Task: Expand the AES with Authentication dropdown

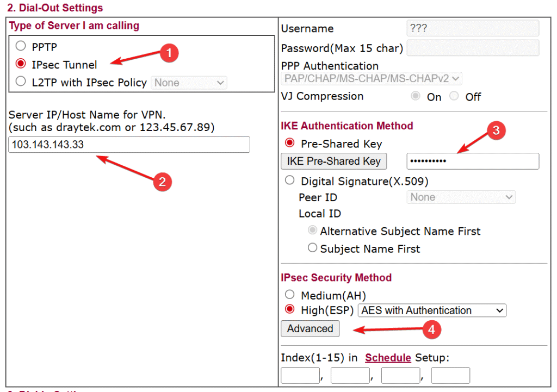Action: 432,310
